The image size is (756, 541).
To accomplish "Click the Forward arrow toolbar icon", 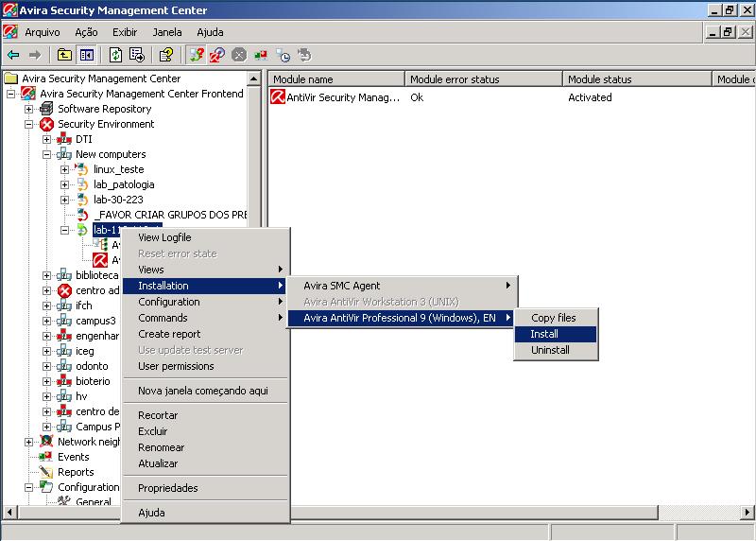I will click(x=35, y=55).
